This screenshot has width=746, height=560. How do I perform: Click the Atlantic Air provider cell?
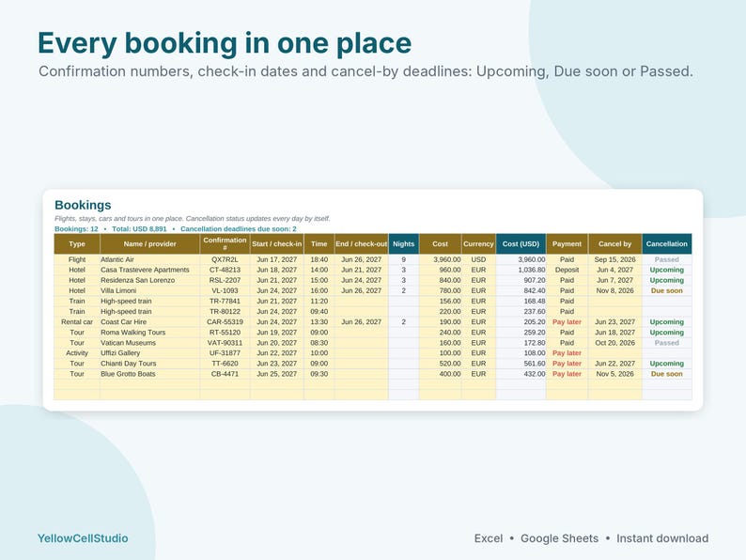point(150,259)
